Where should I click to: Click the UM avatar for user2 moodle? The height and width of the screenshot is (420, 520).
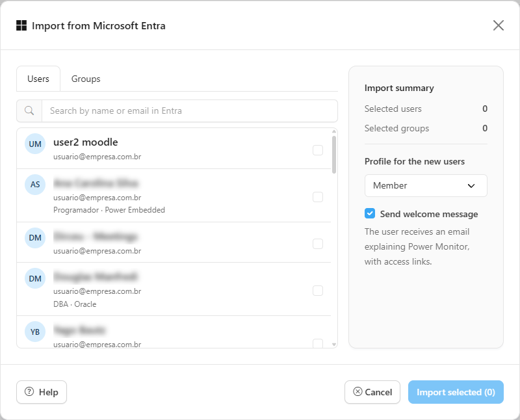(x=35, y=144)
